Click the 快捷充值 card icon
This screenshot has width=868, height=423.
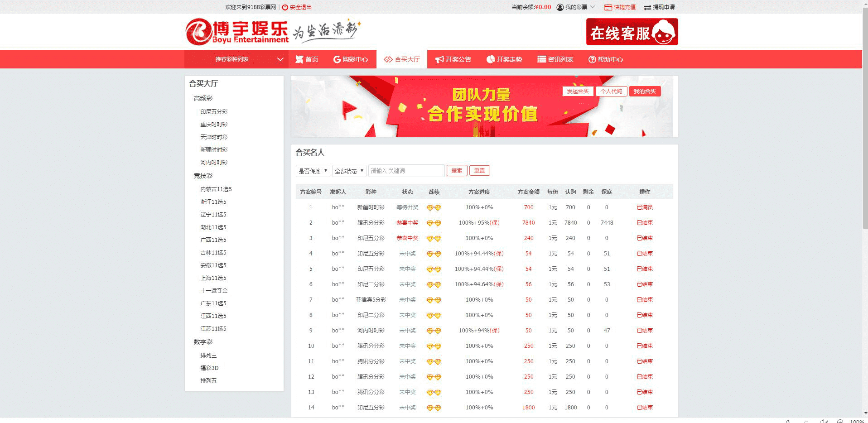tap(608, 7)
